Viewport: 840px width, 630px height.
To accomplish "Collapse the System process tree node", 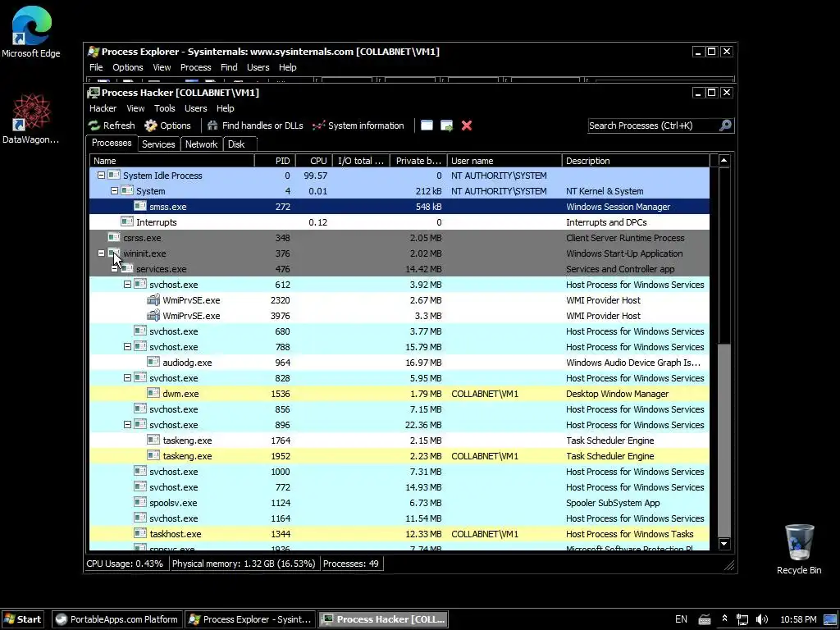I will (114, 190).
